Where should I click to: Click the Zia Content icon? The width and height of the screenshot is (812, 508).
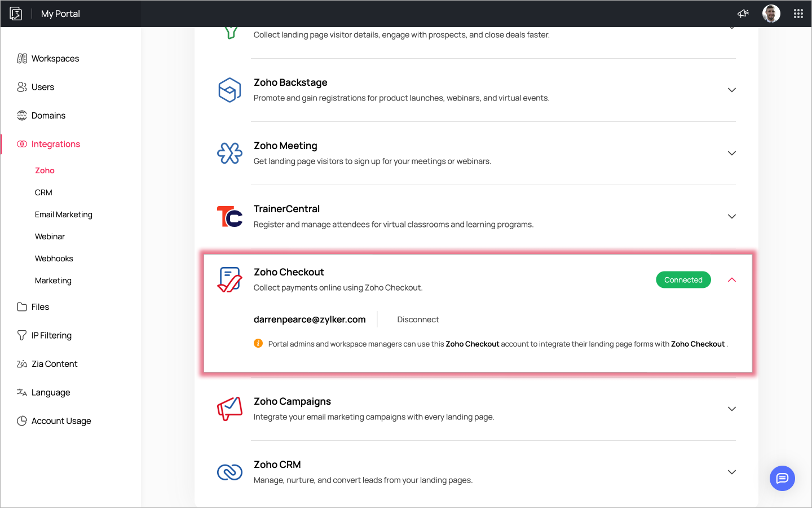[22, 364]
